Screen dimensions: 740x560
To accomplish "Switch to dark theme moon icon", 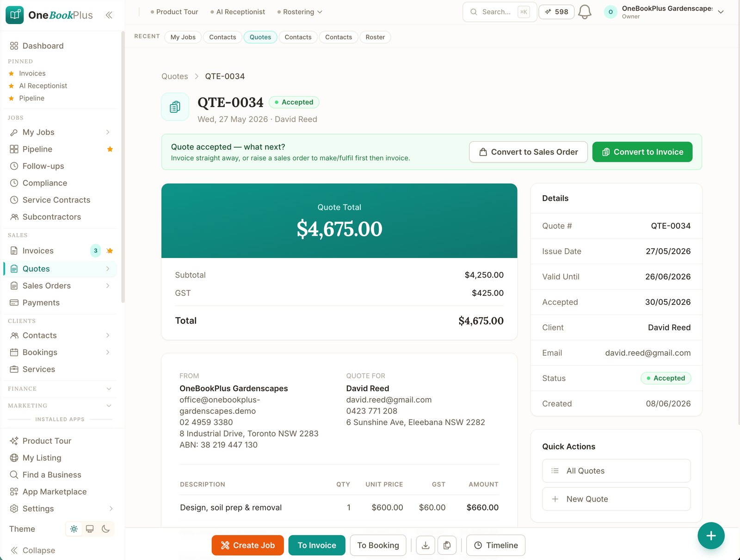I will click(105, 529).
